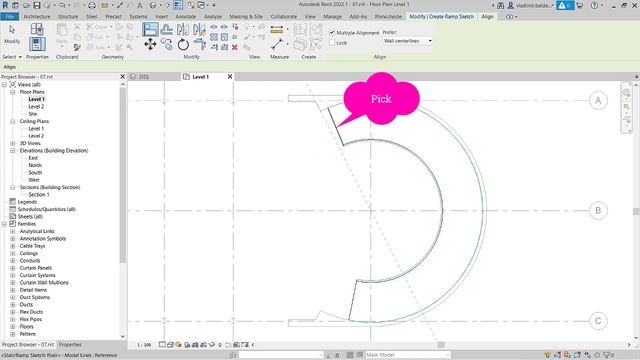
Task: Click the Project Browser vertical scrollbar
Action: tap(123, 176)
